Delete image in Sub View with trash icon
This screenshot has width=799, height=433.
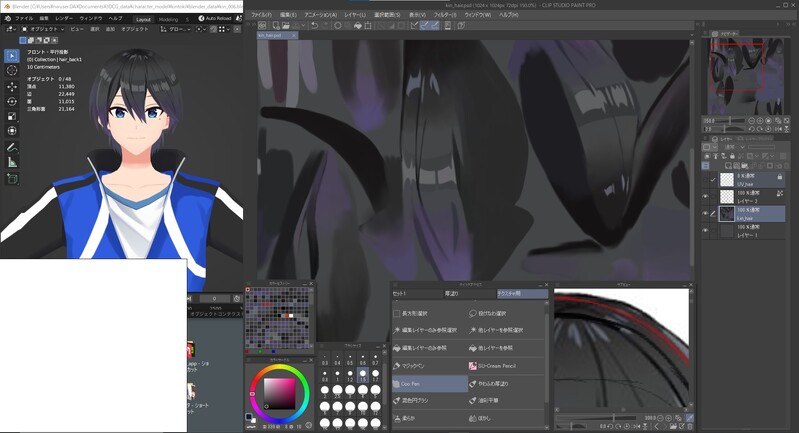[690, 426]
